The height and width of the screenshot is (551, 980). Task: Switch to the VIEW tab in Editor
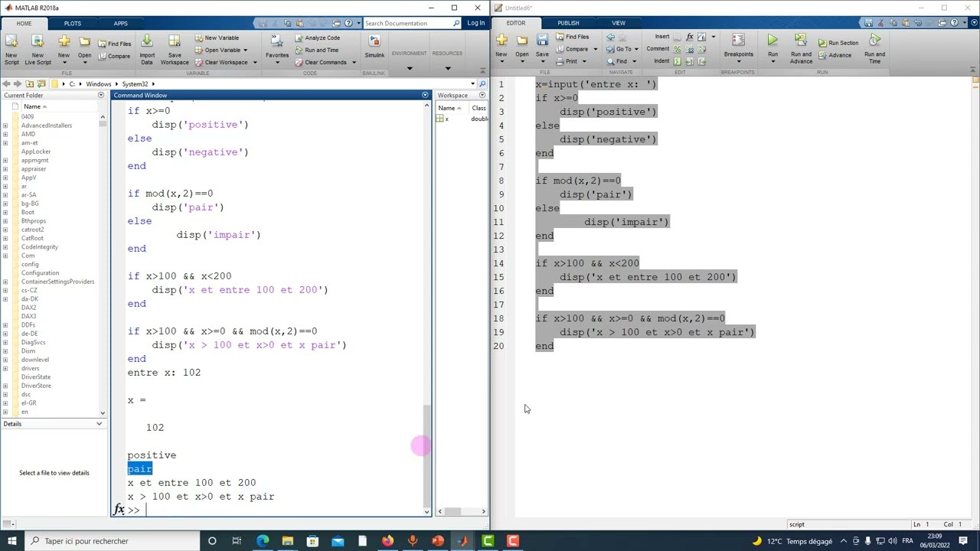point(618,23)
